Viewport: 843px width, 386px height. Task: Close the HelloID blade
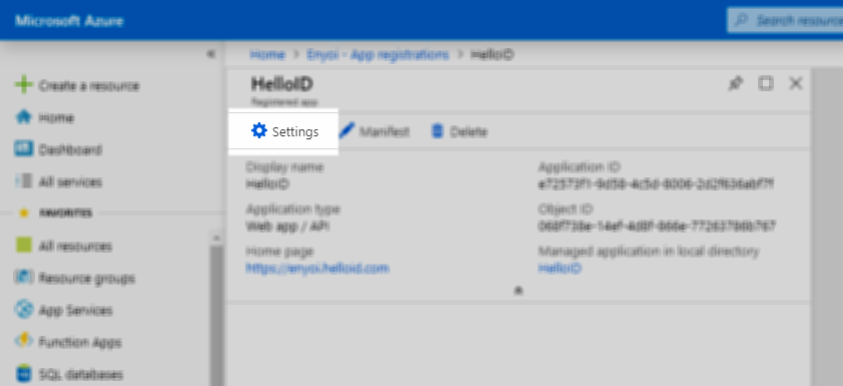coord(796,83)
